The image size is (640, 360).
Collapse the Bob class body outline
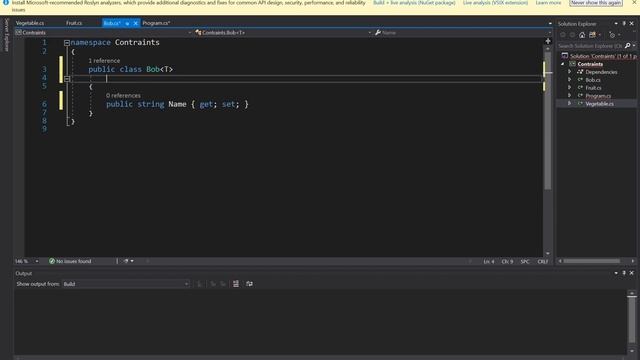coord(67,79)
